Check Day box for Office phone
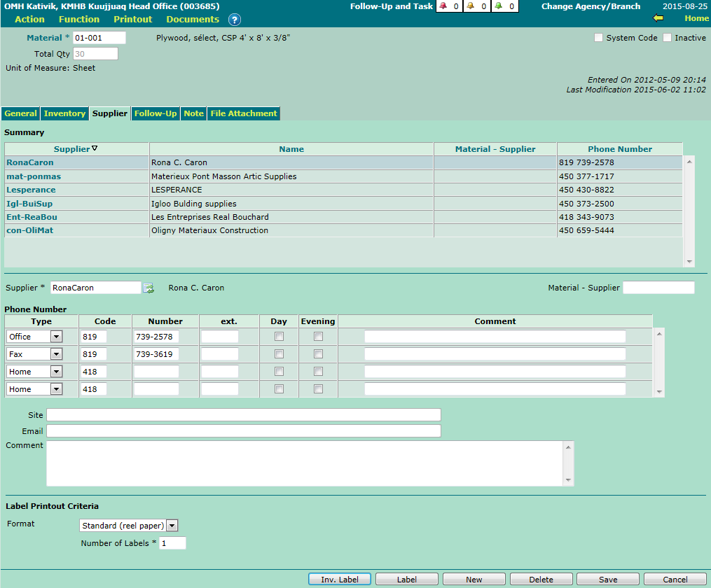Viewport: 711px width, 588px height. pos(279,337)
